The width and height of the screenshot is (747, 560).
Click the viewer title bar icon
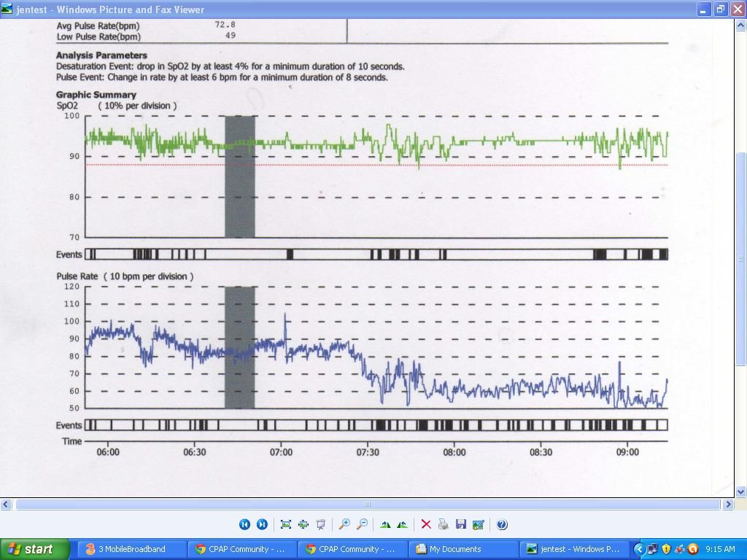click(7, 9)
